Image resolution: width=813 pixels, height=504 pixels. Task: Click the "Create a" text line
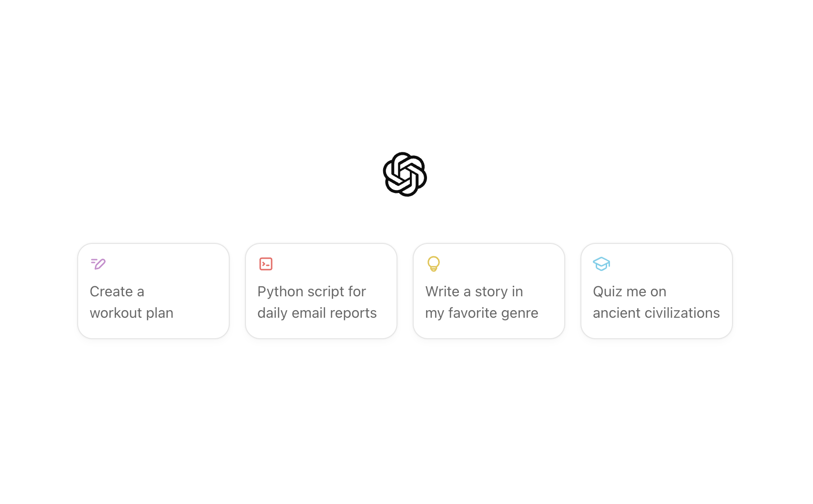coord(117,292)
